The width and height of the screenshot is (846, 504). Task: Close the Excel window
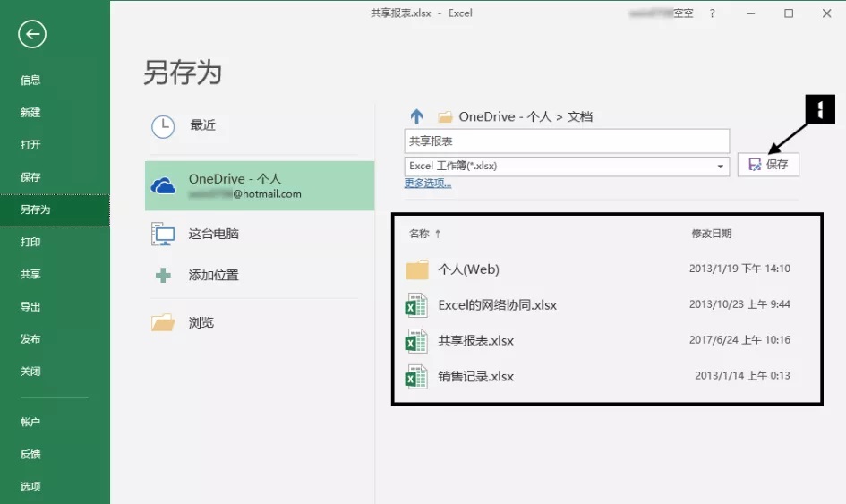coord(826,13)
